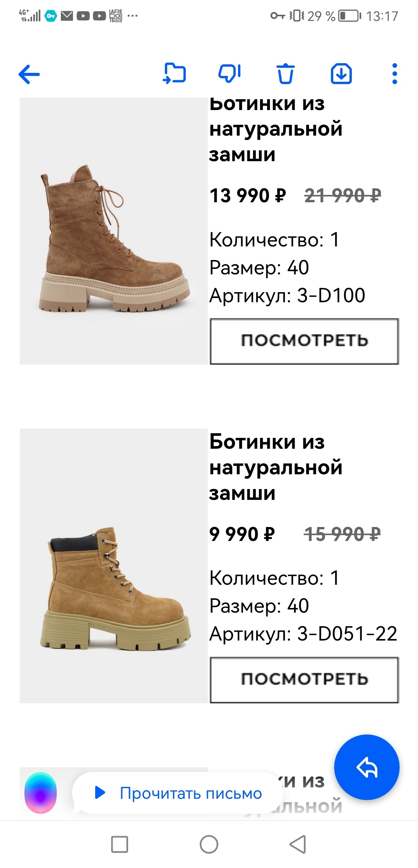Tap the triangle system back button
418x868 pixels.
[x=298, y=844]
